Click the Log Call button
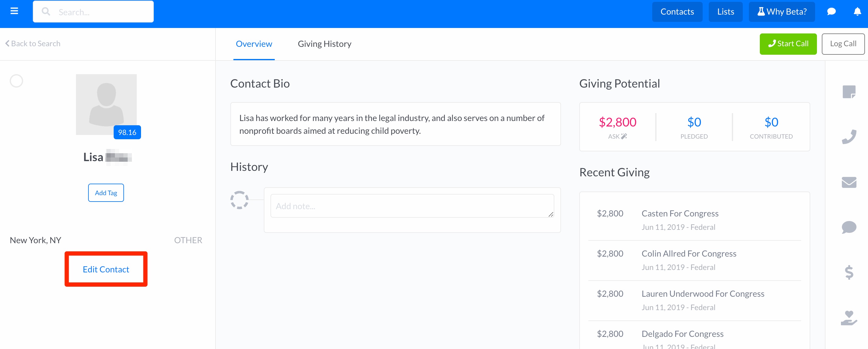Screen dimensions: 868x349 (843, 44)
